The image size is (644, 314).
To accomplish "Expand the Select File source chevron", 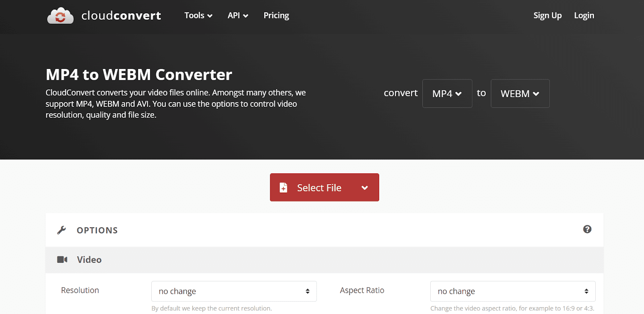I will click(x=365, y=187).
